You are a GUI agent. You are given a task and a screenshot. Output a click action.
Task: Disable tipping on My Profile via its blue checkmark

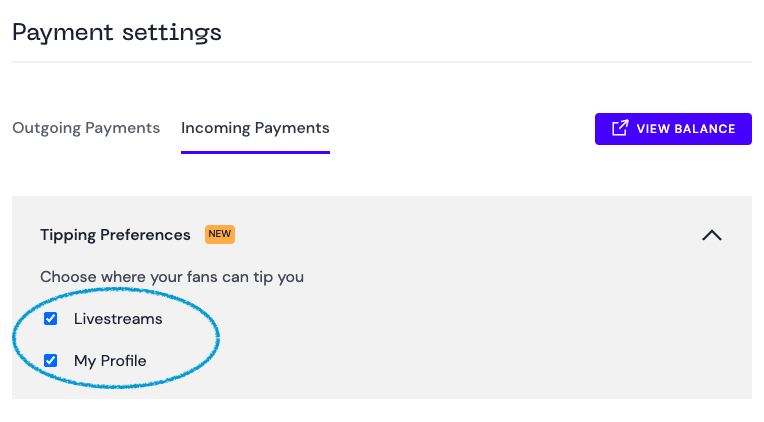point(51,361)
